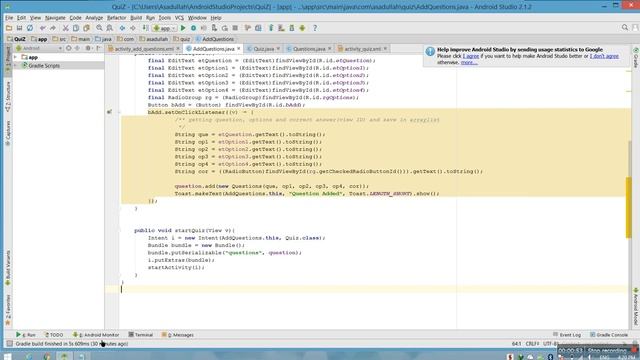This screenshot has width=640, height=360.
Task: Toggle the Build Variants side panel
Action: pos(8,268)
